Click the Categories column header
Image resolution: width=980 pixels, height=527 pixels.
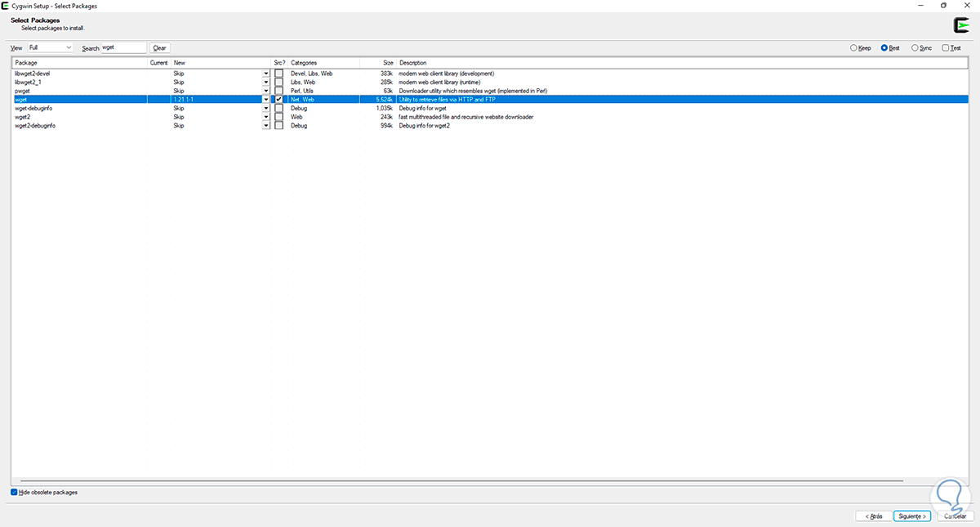[323, 63]
